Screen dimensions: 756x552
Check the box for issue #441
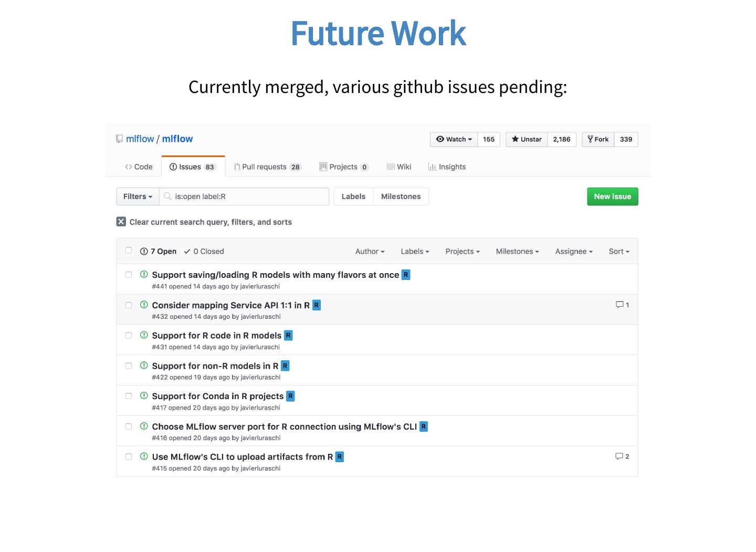(129, 275)
